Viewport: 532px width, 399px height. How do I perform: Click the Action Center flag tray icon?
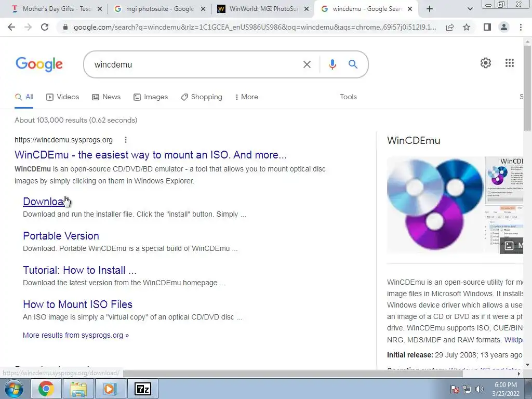point(455,389)
